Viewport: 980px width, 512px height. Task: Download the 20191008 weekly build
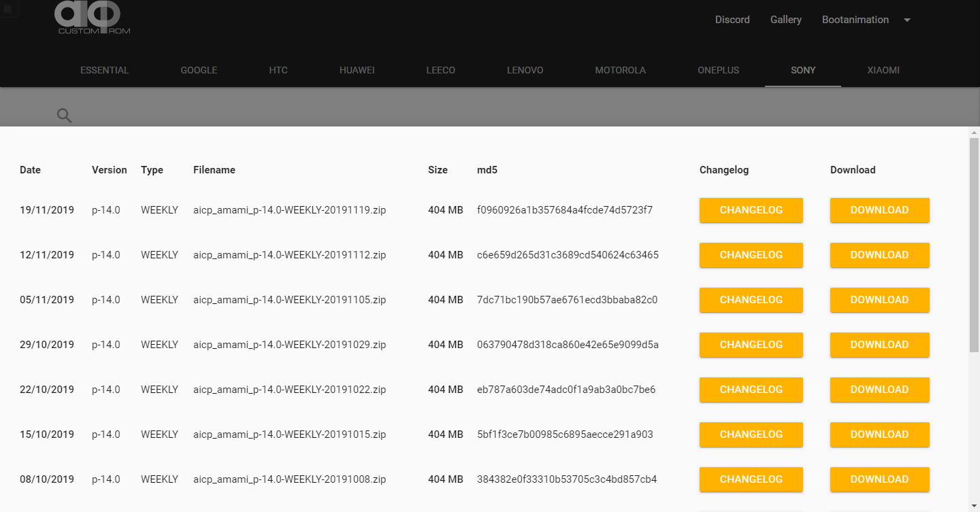pyautogui.click(x=880, y=479)
